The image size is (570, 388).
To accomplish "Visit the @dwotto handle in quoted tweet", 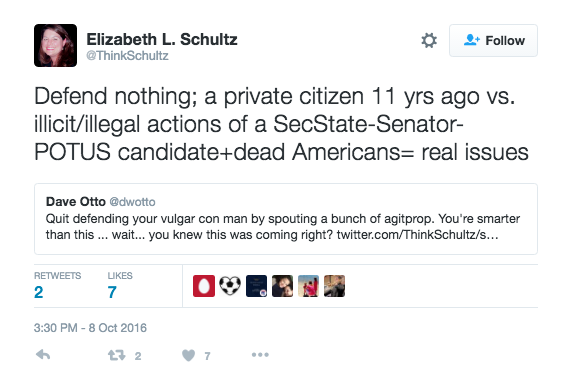I will tap(132, 202).
